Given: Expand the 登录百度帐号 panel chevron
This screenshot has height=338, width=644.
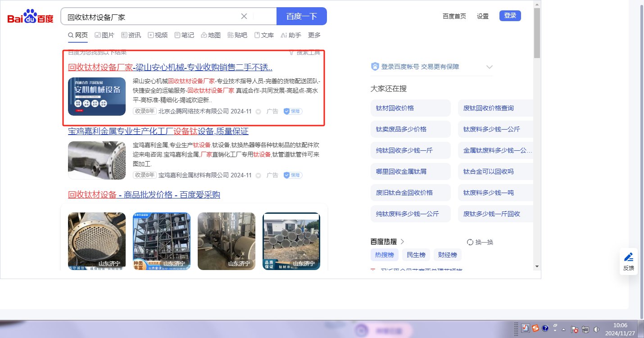Looking at the screenshot, I should (x=490, y=67).
